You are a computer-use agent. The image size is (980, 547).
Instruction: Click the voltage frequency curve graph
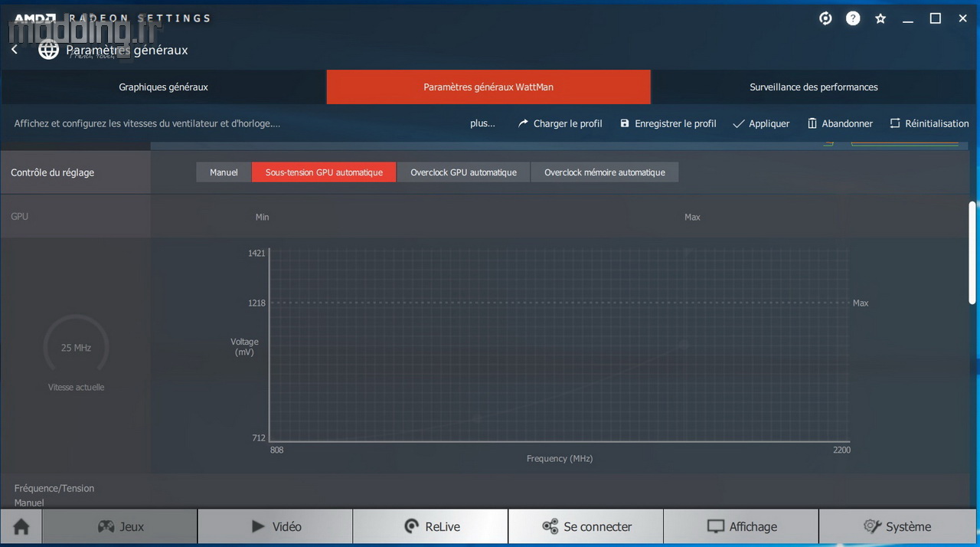click(x=560, y=345)
